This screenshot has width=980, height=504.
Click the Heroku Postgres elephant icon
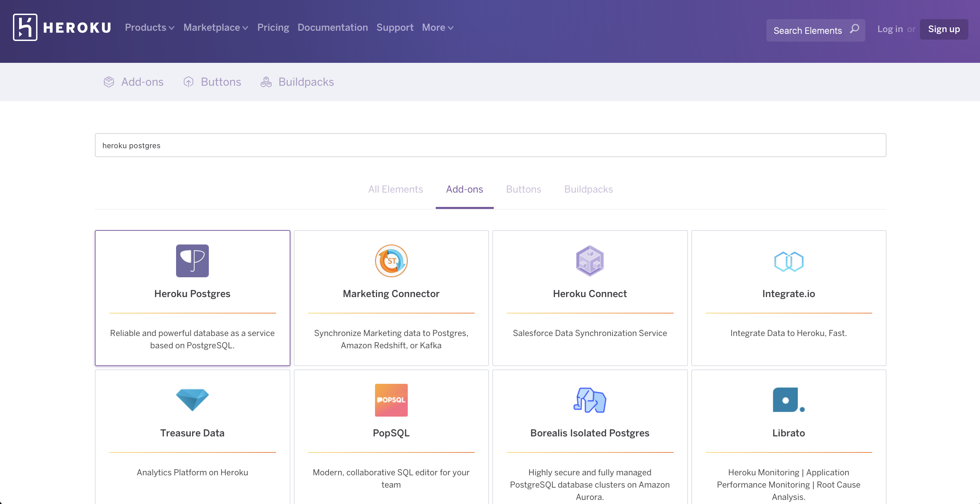(x=192, y=261)
